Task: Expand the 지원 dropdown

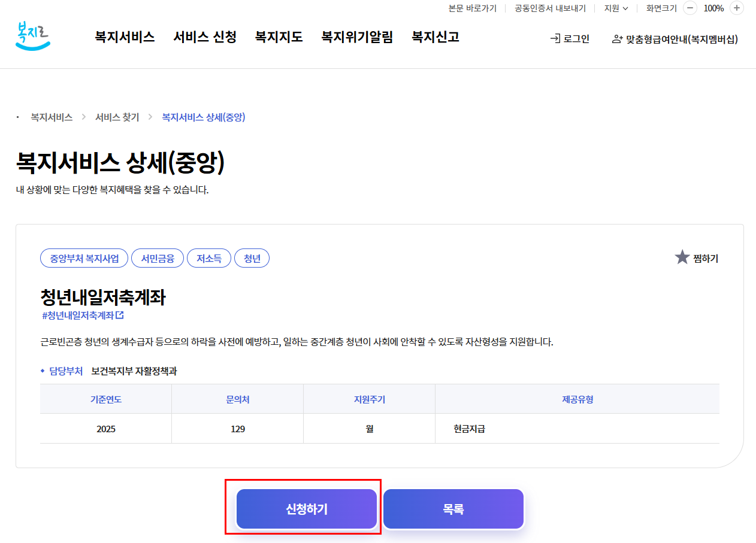Action: [616, 8]
